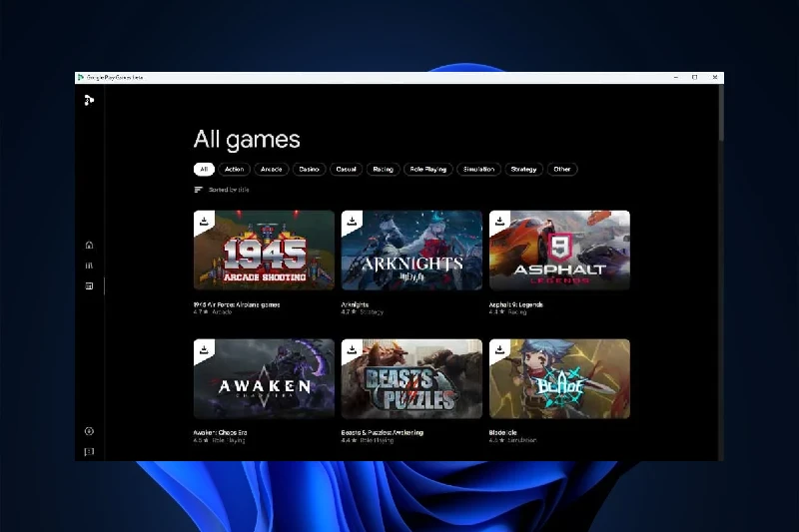Click the Google Play Games logo in sidebar
Screen dimensions: 799x532
(x=89, y=100)
